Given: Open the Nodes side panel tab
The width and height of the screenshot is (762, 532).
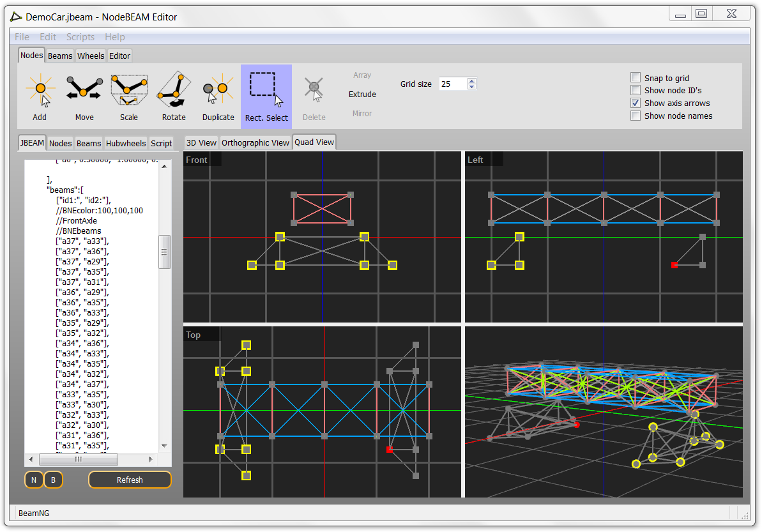Looking at the screenshot, I should [x=60, y=143].
